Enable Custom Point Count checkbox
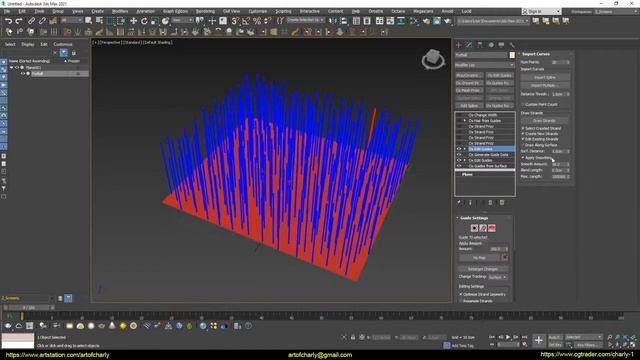The height and width of the screenshot is (360, 640). click(x=523, y=104)
